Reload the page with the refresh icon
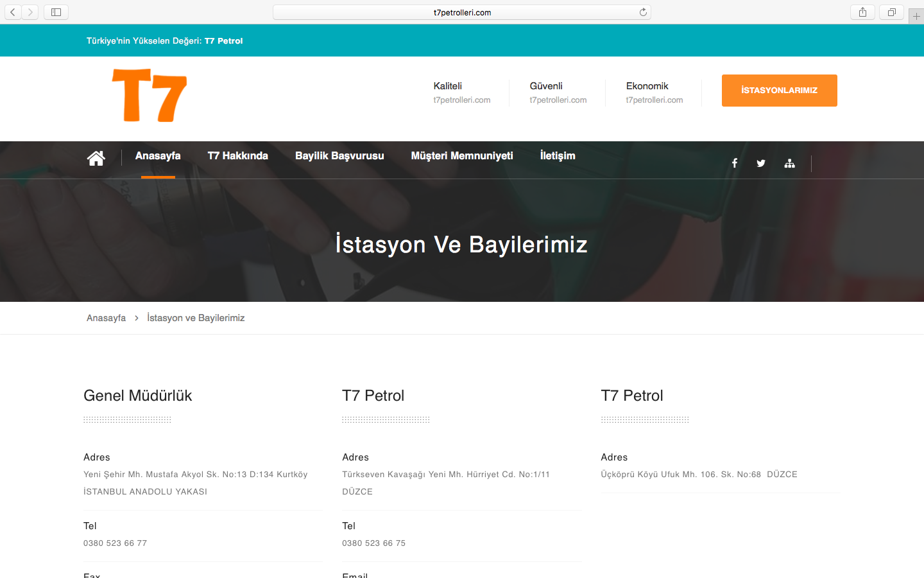 643,12
